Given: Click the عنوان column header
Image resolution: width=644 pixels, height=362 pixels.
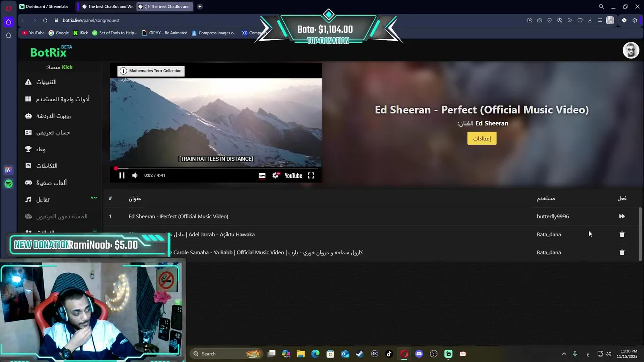Looking at the screenshot, I should point(135,199).
